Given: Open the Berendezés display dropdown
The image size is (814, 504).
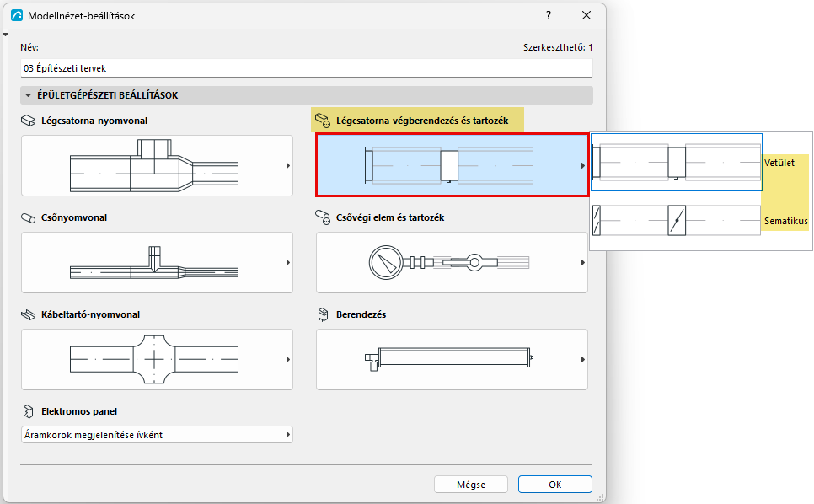Looking at the screenshot, I should (x=452, y=359).
